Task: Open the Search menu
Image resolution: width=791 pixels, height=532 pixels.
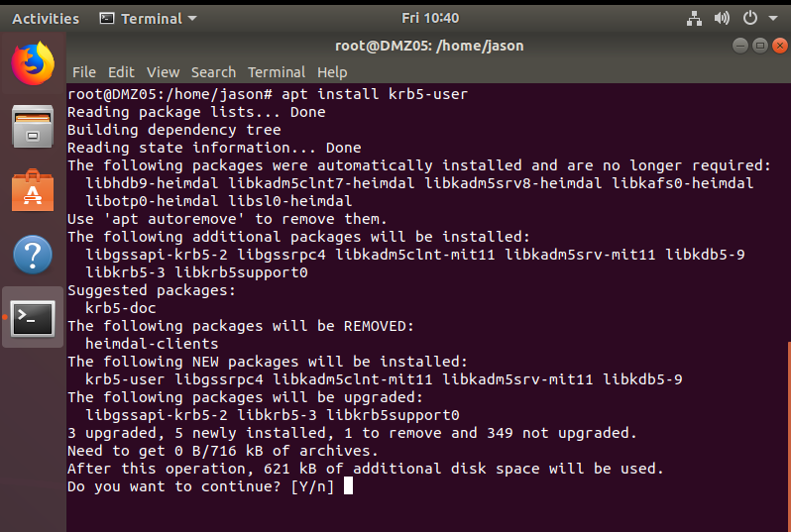Action: coord(213,72)
